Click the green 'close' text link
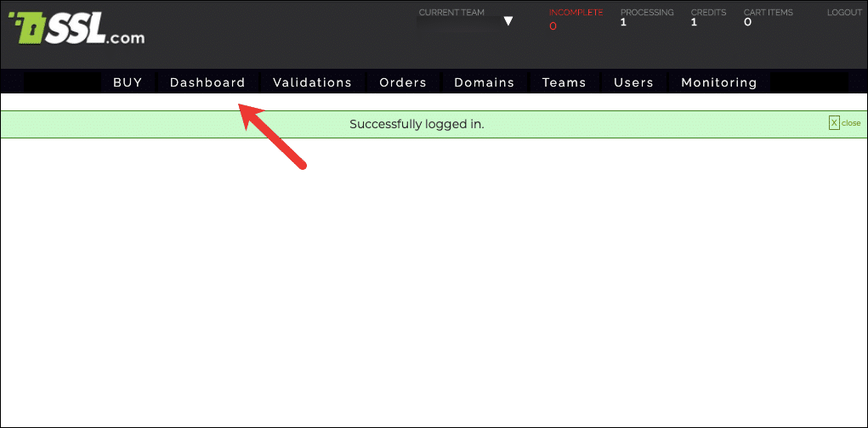 tap(851, 123)
